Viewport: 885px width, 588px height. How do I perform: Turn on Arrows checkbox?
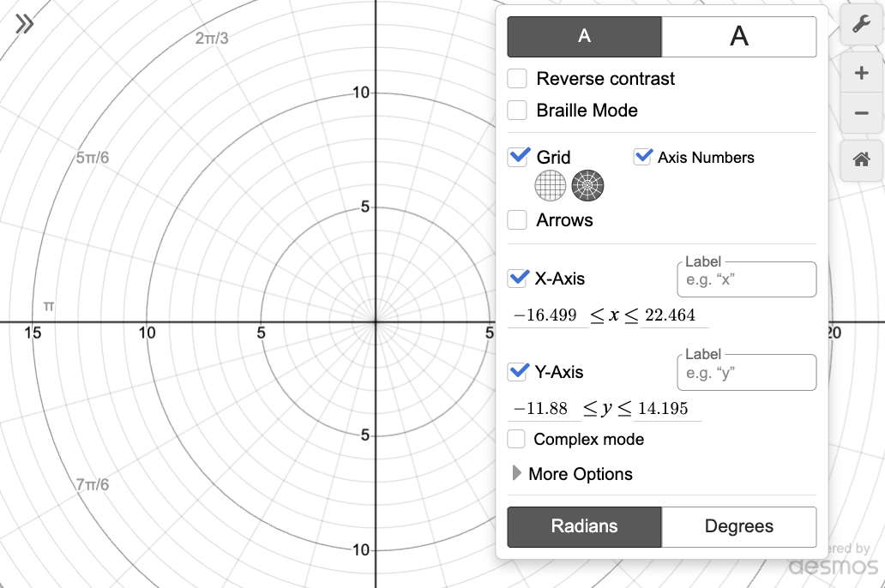tap(517, 219)
